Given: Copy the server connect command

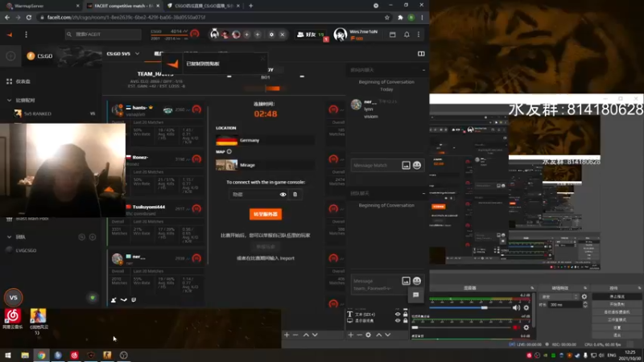Looking at the screenshot, I should pos(295,195).
